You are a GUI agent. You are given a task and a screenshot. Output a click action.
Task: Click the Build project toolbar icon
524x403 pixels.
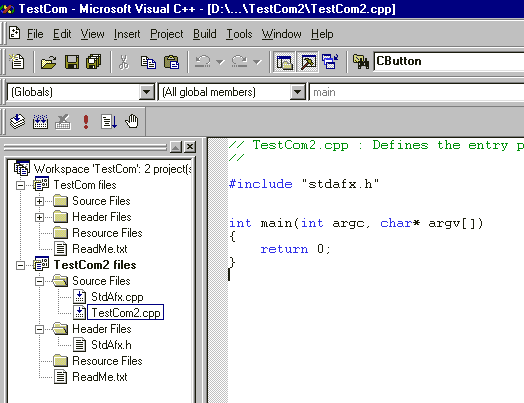(40, 122)
